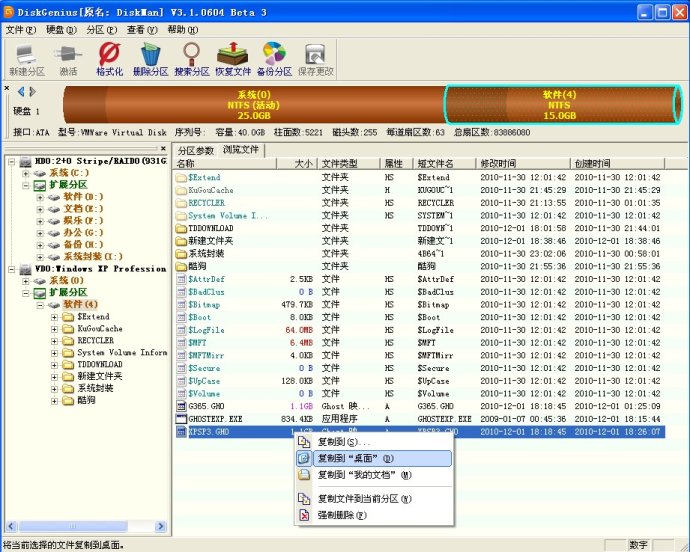Viewport: 690px width, 552px height.
Task: Click the 删除分区 delete partition icon
Action: pyautogui.click(x=150, y=60)
